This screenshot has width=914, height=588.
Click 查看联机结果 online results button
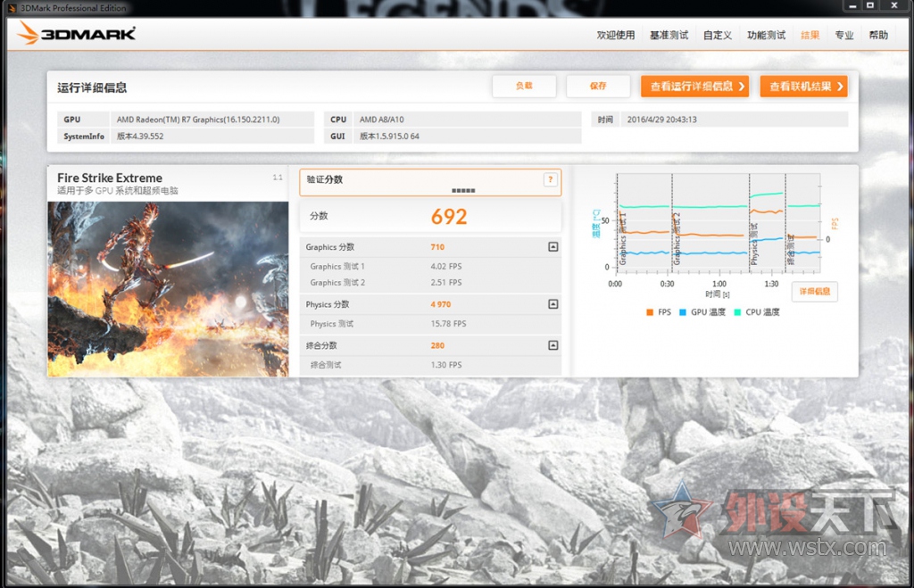[804, 87]
